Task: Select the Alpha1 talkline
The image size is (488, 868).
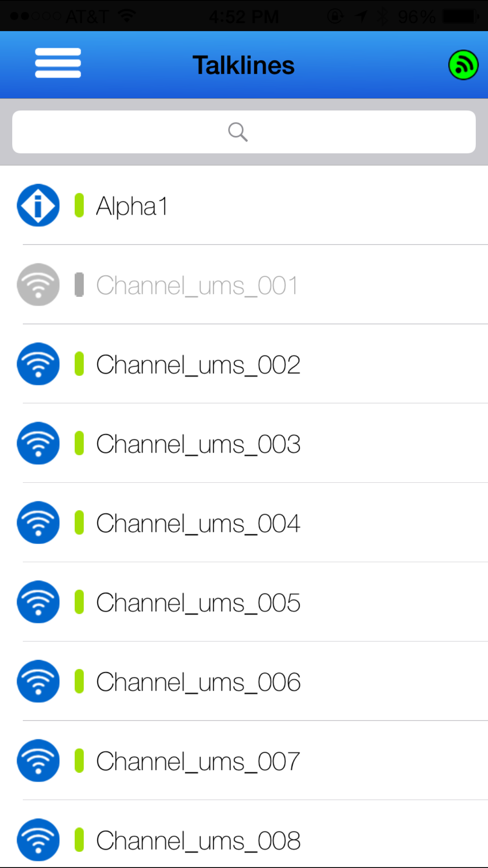Action: point(244,205)
